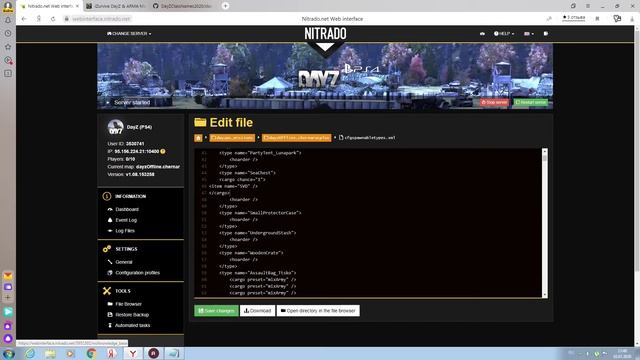Place cursor on the SeaChest type line
This screenshot has width=640, height=360.
click(x=247, y=173)
